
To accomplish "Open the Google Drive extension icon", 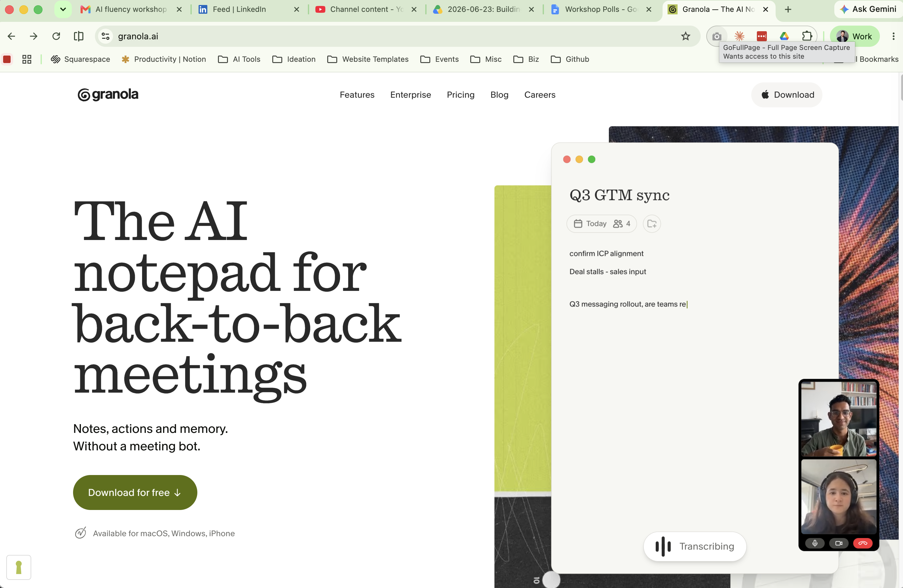I will [x=784, y=37].
